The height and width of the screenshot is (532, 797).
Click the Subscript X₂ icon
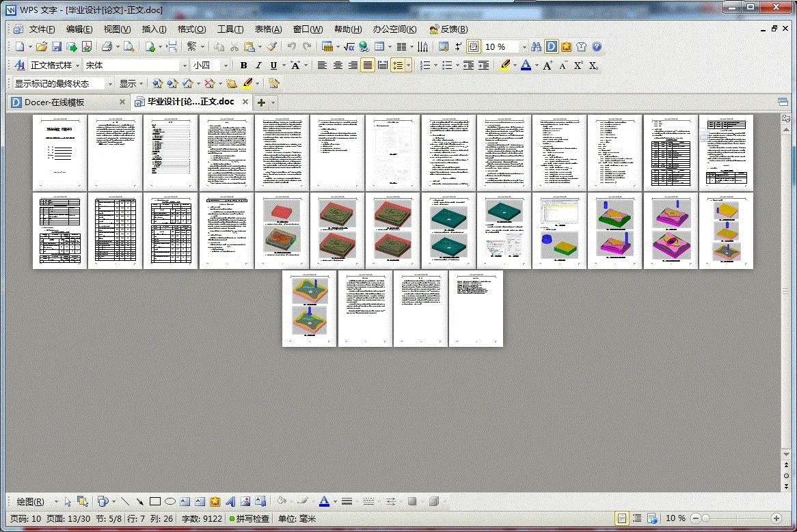[593, 65]
